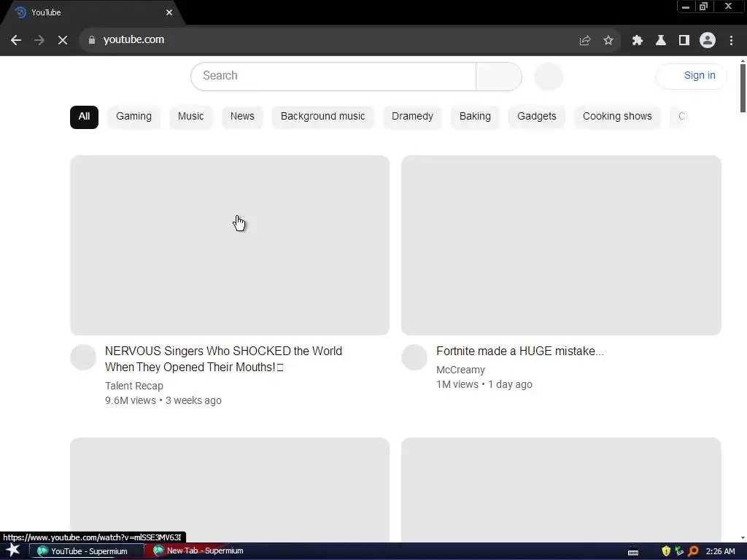
Task: Click the forward navigation arrow
Action: coord(39,40)
